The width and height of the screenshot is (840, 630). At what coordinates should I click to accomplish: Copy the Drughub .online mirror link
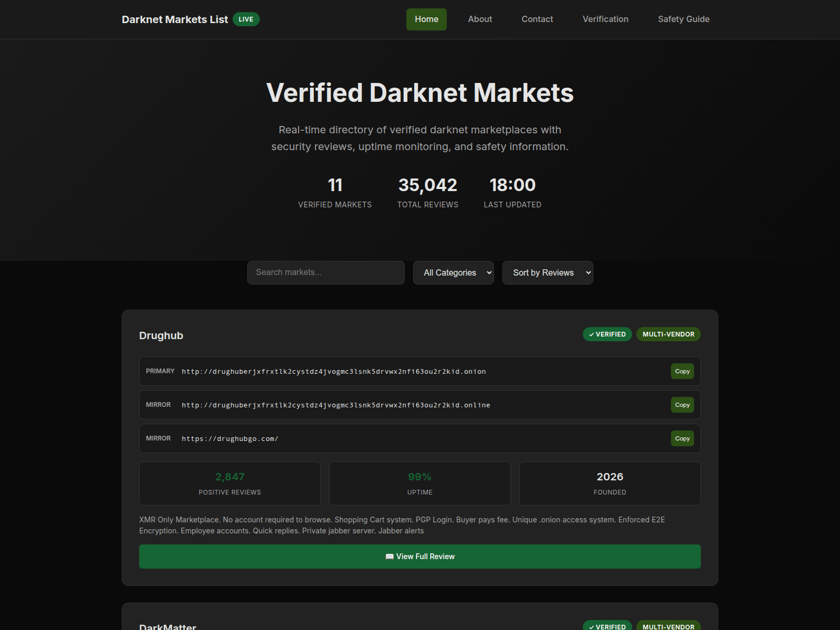[x=682, y=405]
